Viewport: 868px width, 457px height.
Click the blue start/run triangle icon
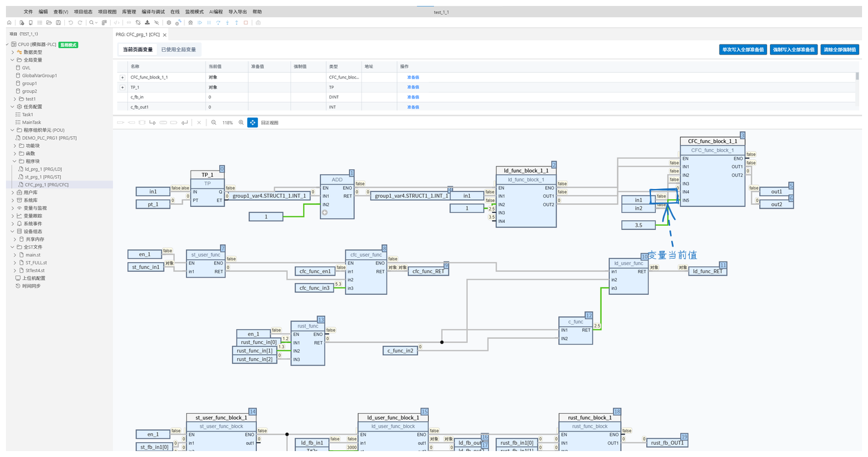pyautogui.click(x=200, y=23)
